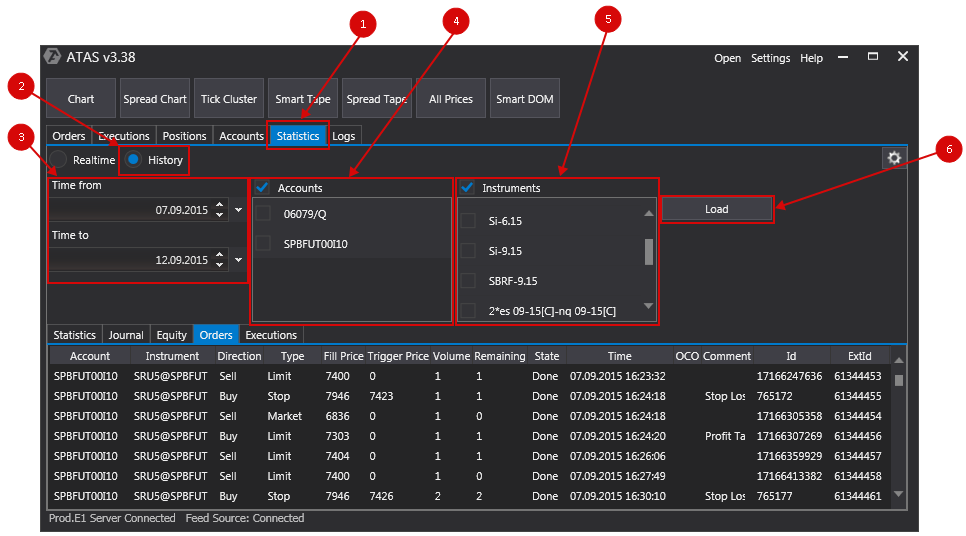Screen dimensions: 966x536
Task: Sort by the Direction column header
Action: (239, 356)
